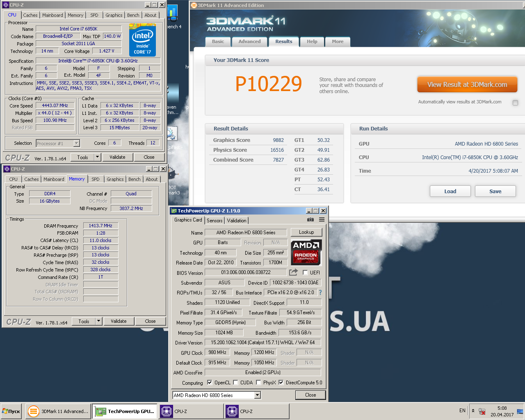This screenshot has height=420, width=525.
Task: Click the P10229 score text
Action: [x=268, y=84]
